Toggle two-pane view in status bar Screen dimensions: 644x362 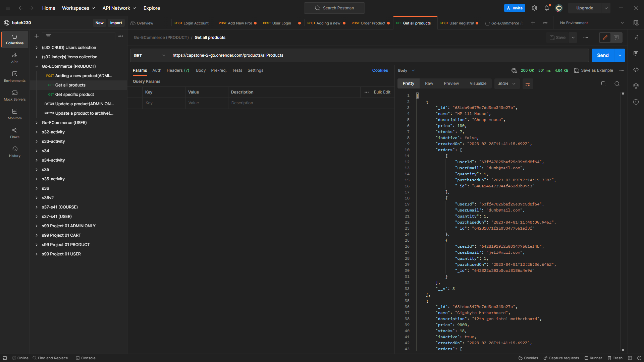click(x=630, y=358)
